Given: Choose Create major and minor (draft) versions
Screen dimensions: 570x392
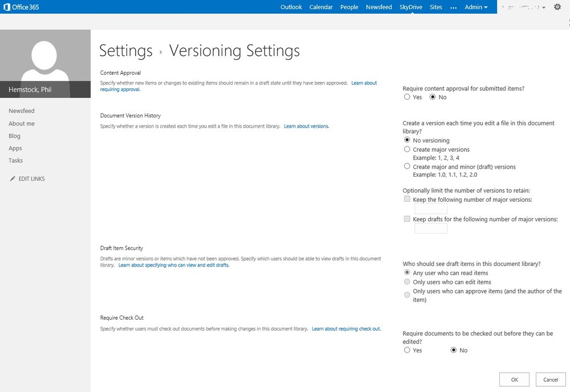Looking at the screenshot, I should [x=407, y=166].
